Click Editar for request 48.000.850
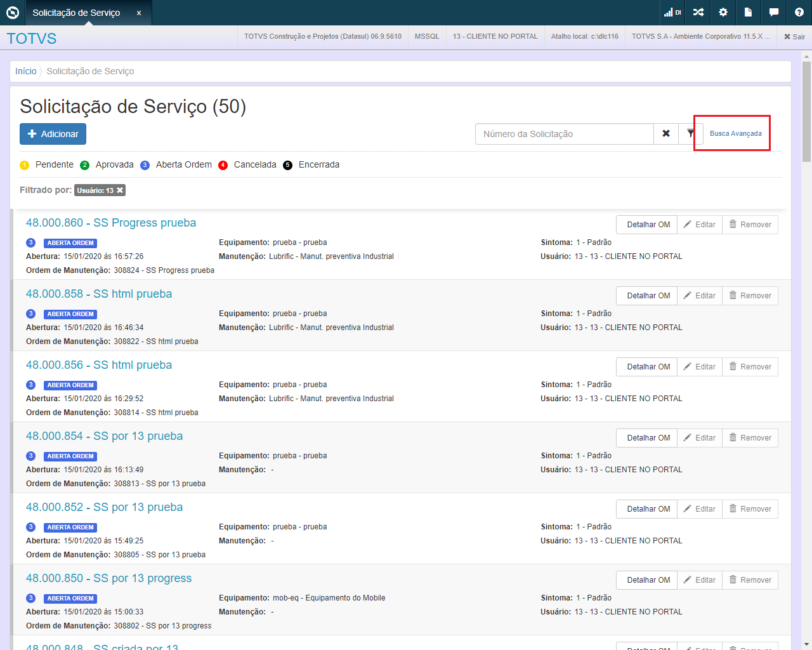The width and height of the screenshot is (812, 650). coord(700,580)
